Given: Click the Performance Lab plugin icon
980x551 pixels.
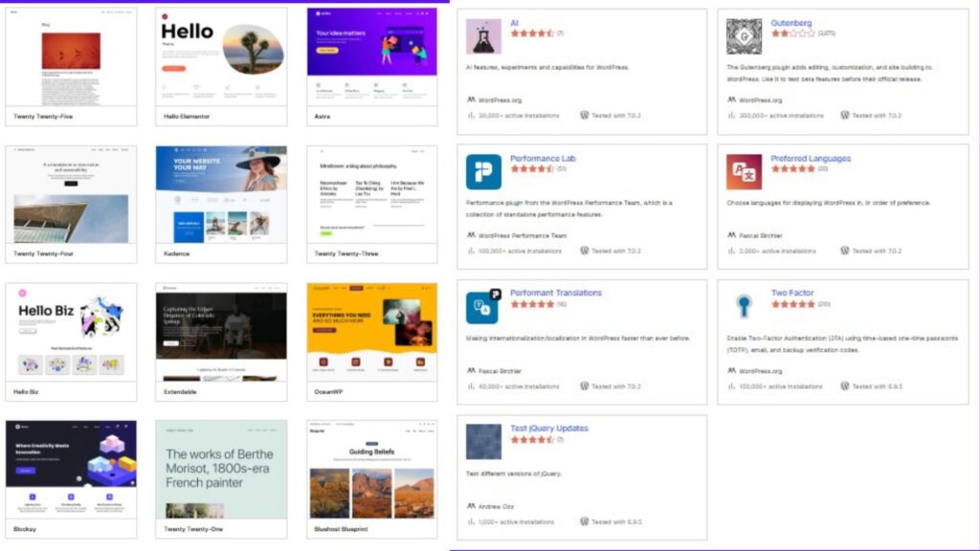Looking at the screenshot, I should [483, 172].
